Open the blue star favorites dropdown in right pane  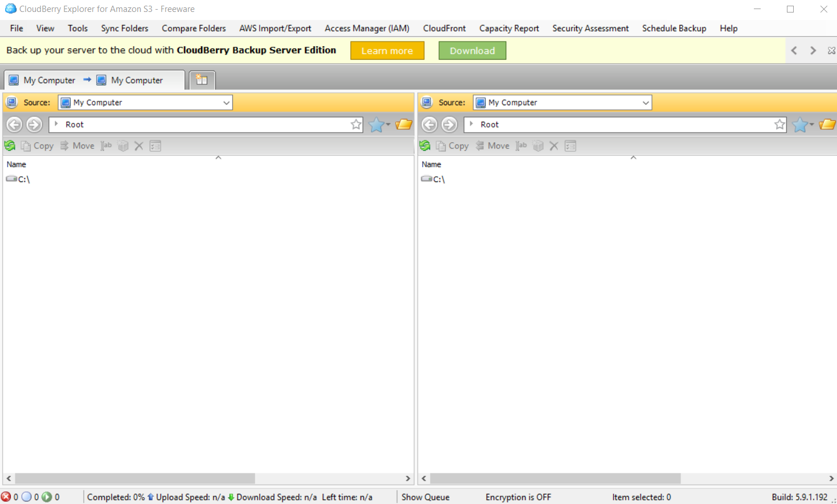(803, 124)
